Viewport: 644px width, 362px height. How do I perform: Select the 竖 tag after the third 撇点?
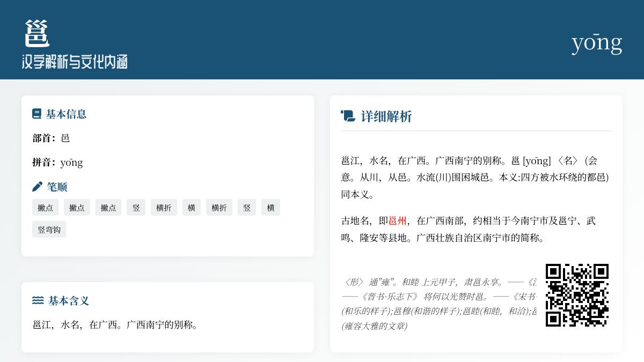136,208
